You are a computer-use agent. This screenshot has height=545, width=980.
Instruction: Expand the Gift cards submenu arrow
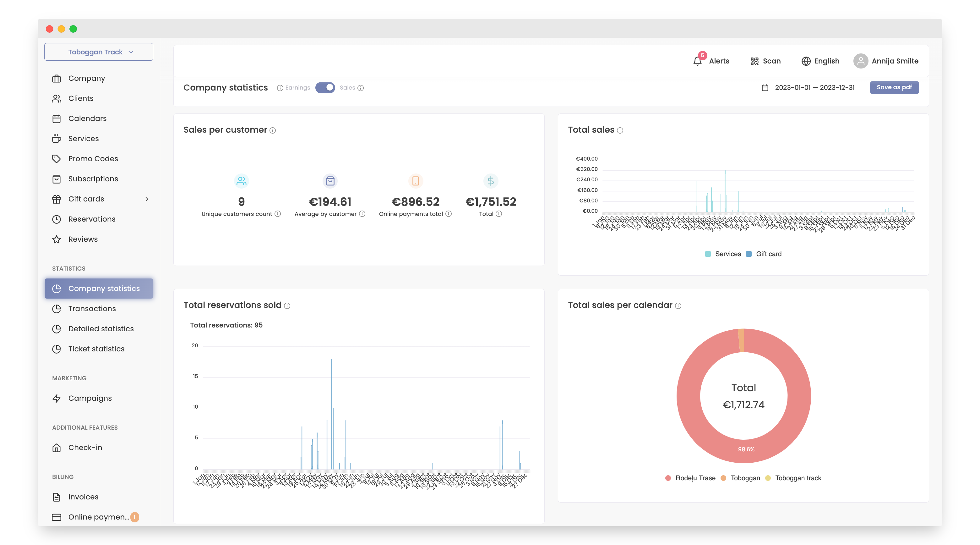pyautogui.click(x=147, y=199)
